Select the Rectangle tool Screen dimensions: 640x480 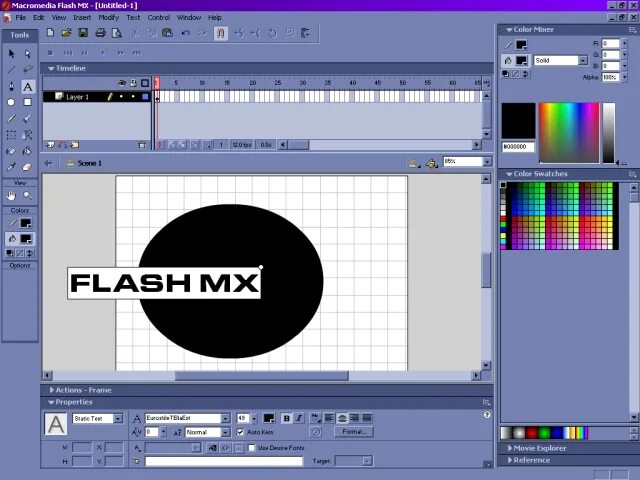tap(27, 102)
